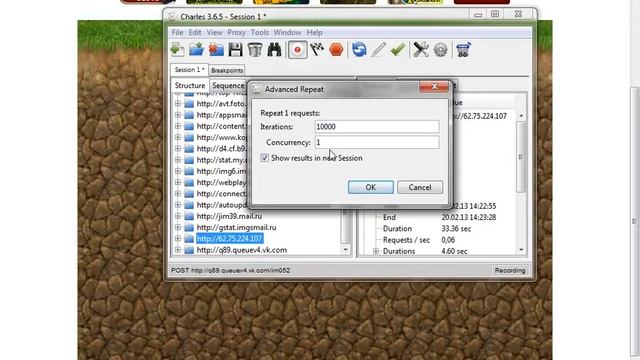Click the http://webplay folder icon
Screen dimensions: 640x360
[189, 182]
